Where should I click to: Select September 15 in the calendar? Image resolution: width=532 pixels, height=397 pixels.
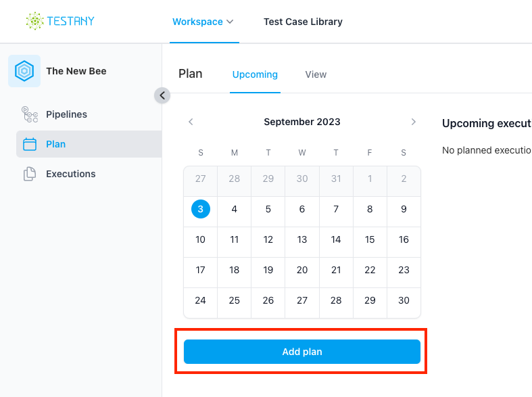pyautogui.click(x=370, y=239)
